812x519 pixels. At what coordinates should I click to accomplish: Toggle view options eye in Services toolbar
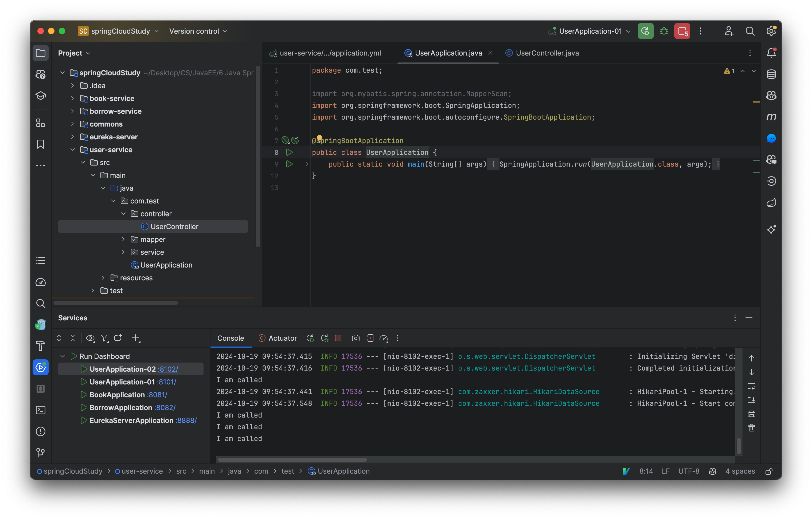90,338
